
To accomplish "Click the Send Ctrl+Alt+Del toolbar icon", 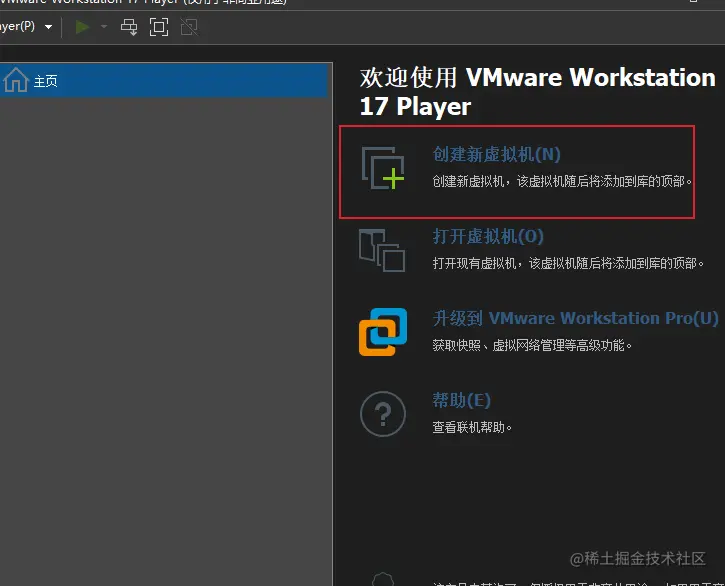I will (129, 27).
